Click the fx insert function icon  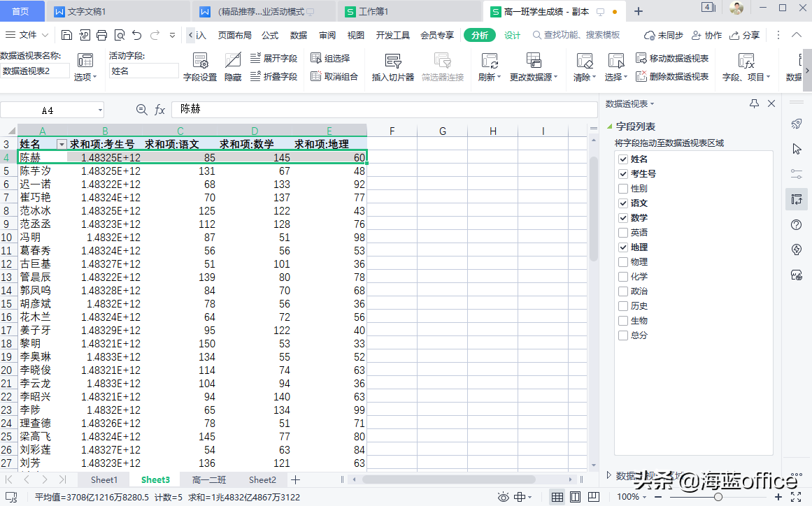159,110
